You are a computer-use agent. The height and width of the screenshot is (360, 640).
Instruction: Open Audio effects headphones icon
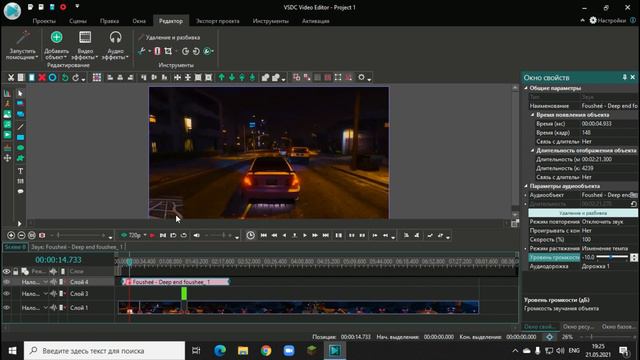pos(116,37)
